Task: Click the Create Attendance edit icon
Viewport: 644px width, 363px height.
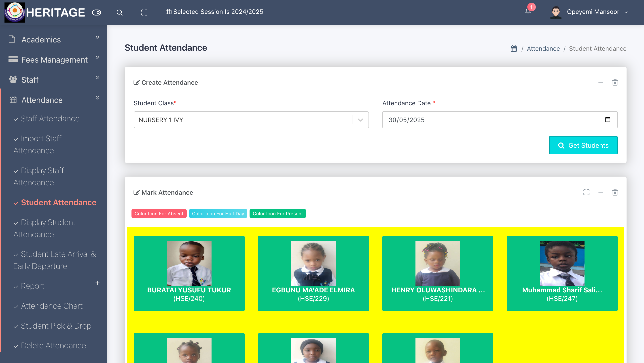Action: pyautogui.click(x=136, y=82)
